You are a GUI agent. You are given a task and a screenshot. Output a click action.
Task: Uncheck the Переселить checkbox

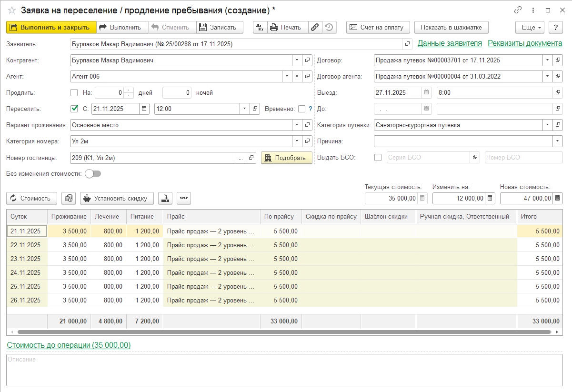tap(74, 109)
